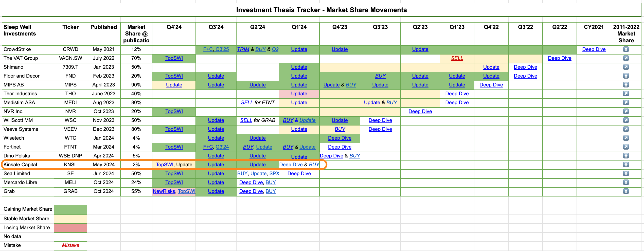Viewport: 644px width, 251px height.
Task: Select the WSE:DNP ticker cell
Action: 70,156
